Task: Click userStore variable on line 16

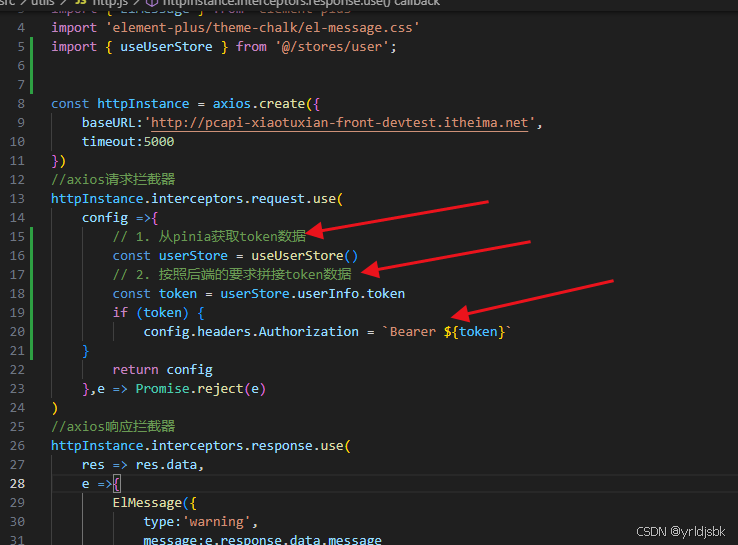Action: click(x=193, y=256)
